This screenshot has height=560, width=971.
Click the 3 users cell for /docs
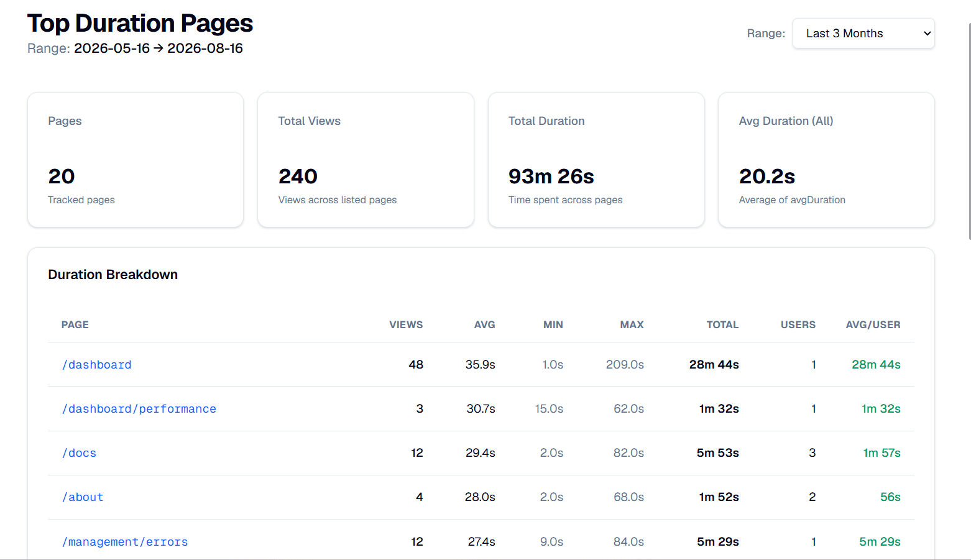tap(812, 453)
